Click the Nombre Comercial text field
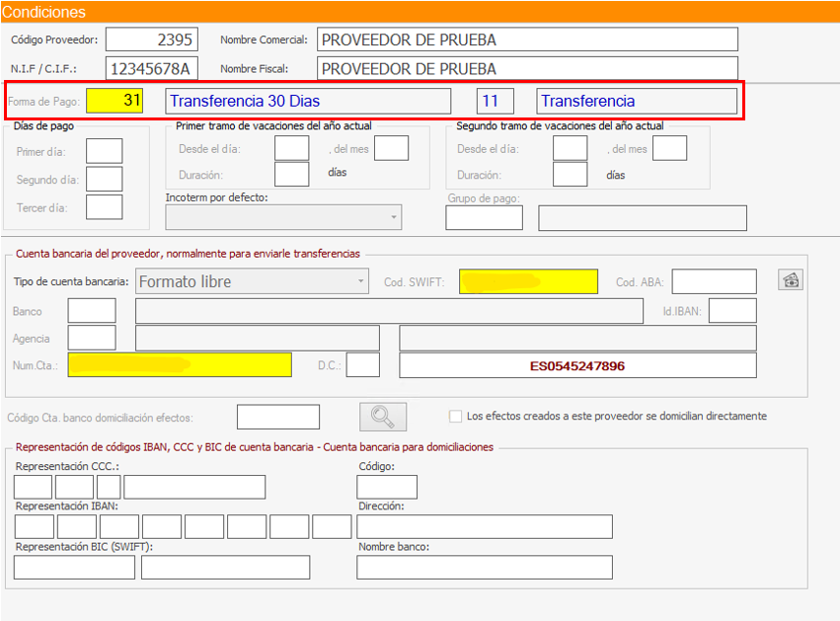The width and height of the screenshot is (840, 621). click(x=527, y=39)
